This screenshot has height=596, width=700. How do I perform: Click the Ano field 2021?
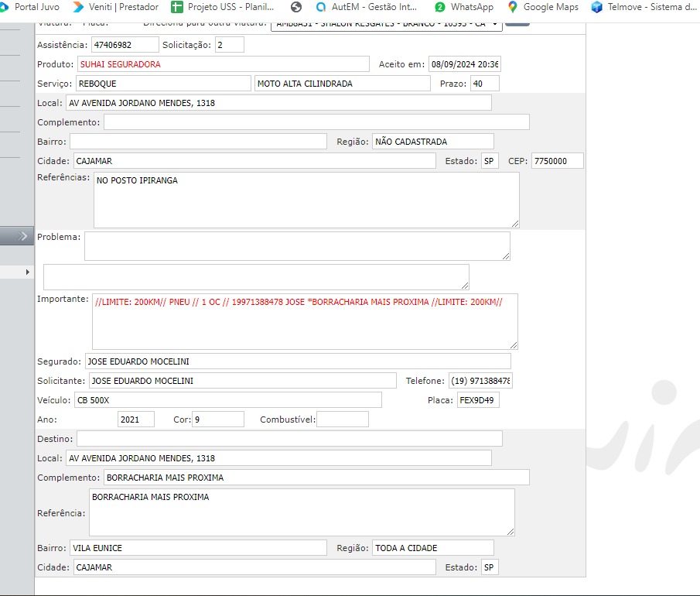point(136,420)
